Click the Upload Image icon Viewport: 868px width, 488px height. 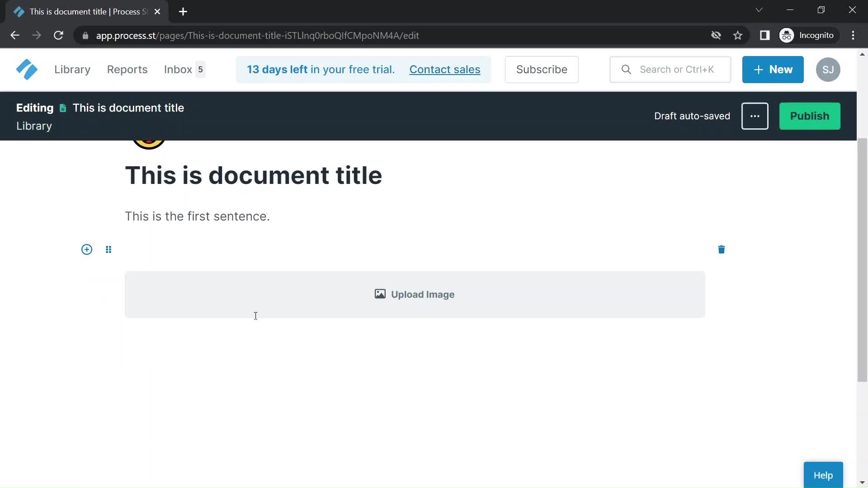[379, 294]
